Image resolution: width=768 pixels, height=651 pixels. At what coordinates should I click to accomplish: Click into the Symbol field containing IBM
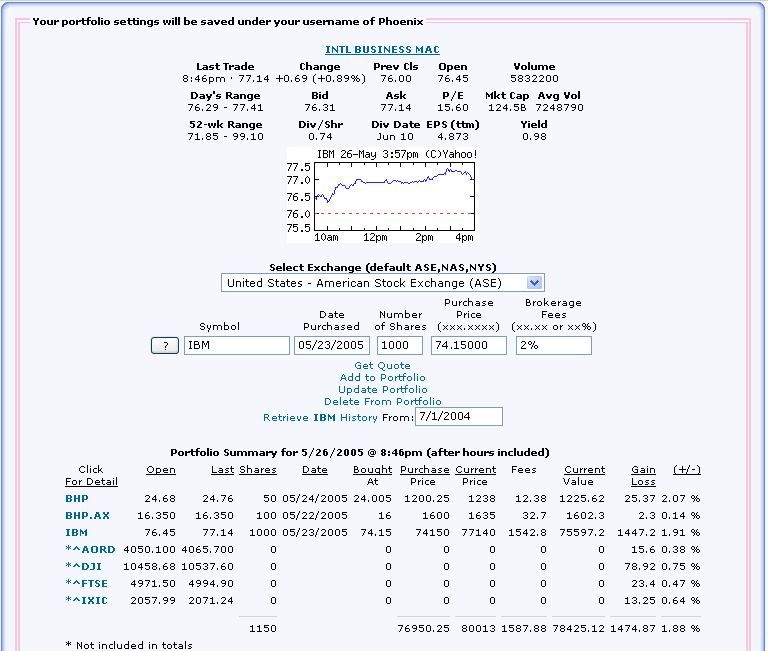237,345
